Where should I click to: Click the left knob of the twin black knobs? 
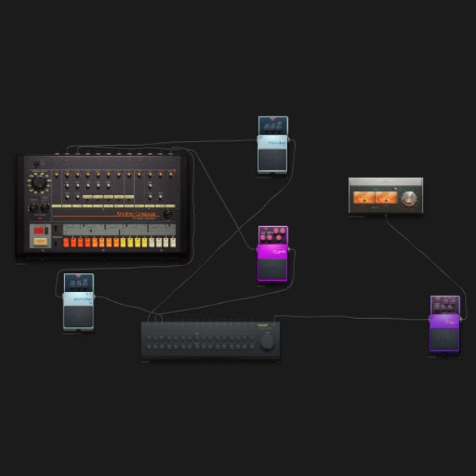click(33, 208)
